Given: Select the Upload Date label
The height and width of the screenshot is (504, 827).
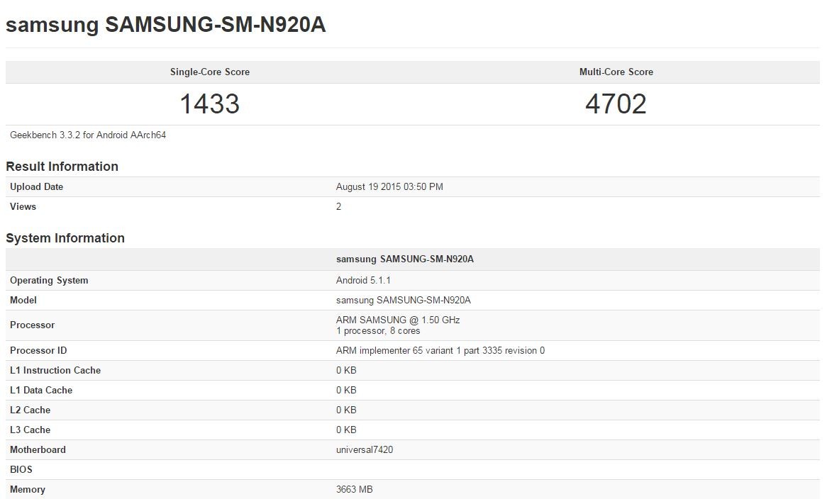Looking at the screenshot, I should click(36, 186).
